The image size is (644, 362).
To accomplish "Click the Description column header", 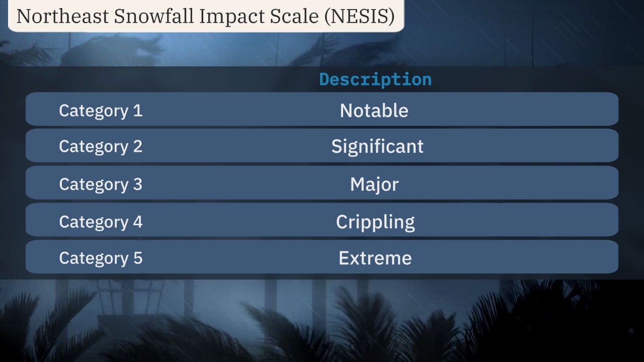I will (x=375, y=79).
